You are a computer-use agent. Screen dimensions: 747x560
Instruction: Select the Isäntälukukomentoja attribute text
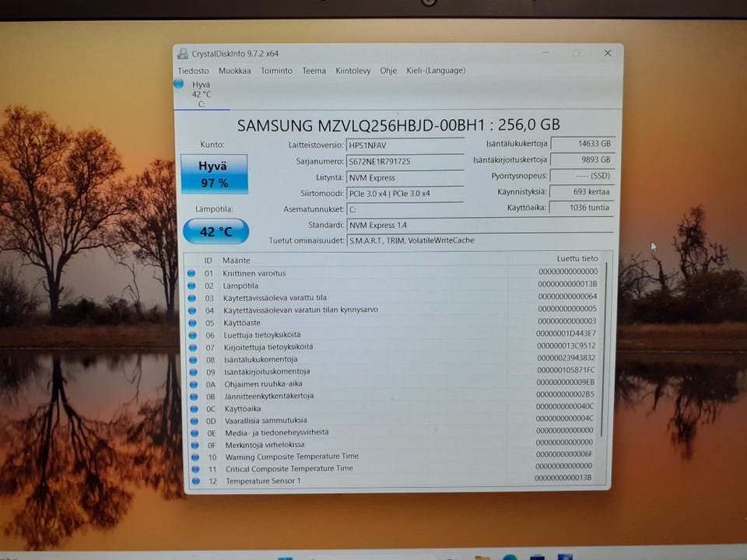pos(261,359)
